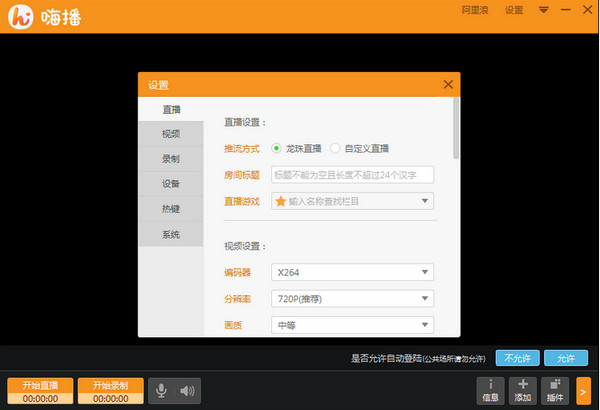This screenshot has height=410, width=600.
Task: Select 自定义直播 radio option
Action: 335,148
